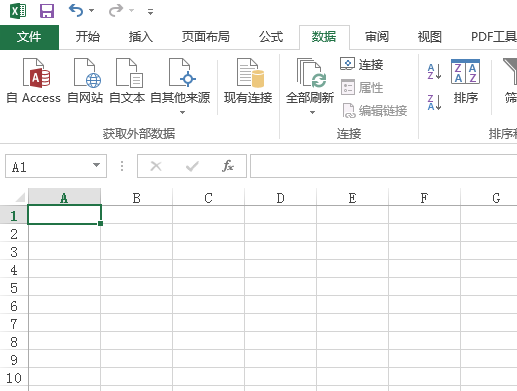This screenshot has height=391, width=517.
Task: Click the redo arrow icon
Action: 116,11
